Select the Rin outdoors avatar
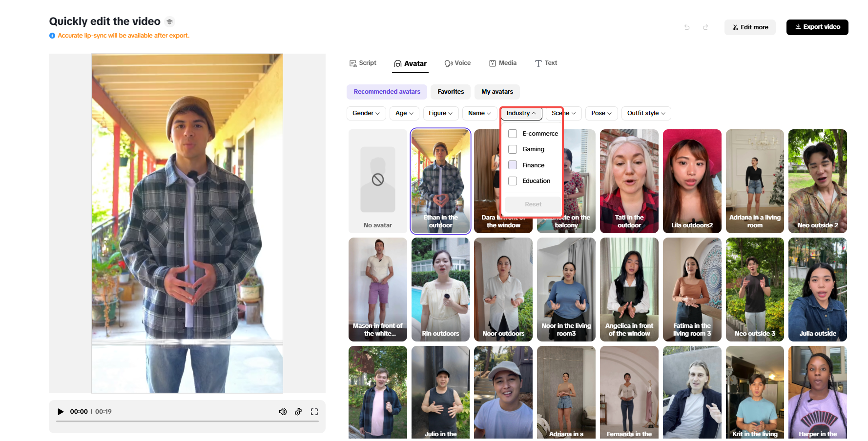This screenshot has height=441, width=868. (x=441, y=289)
